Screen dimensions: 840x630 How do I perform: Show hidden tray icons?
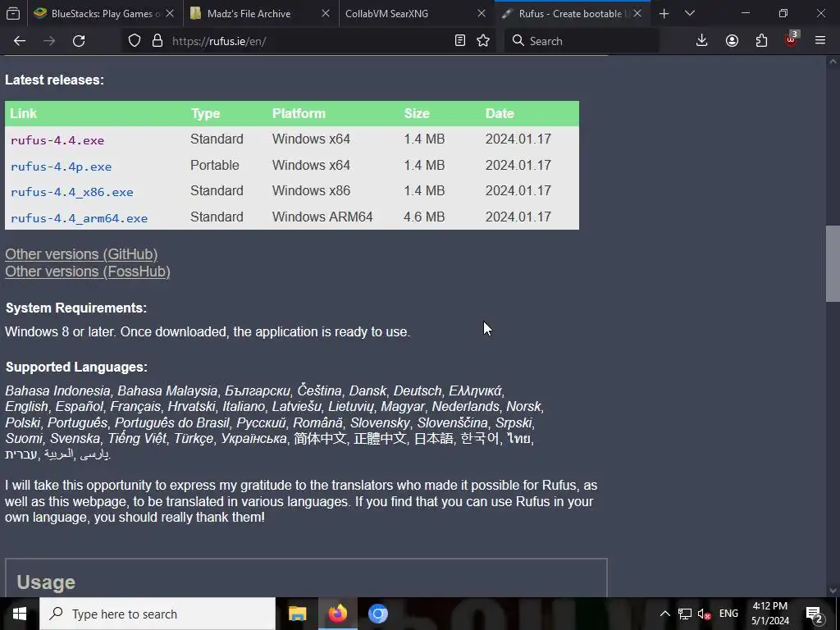coord(664,614)
